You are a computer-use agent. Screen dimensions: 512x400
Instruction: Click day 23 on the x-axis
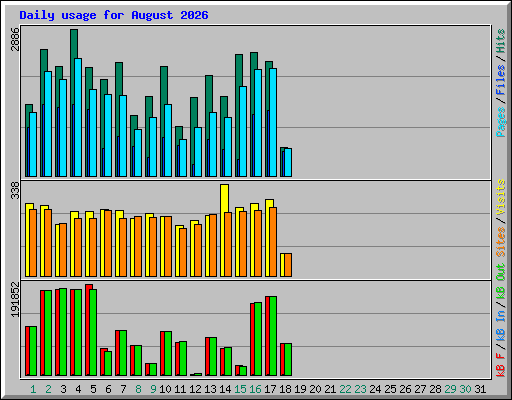360,389
